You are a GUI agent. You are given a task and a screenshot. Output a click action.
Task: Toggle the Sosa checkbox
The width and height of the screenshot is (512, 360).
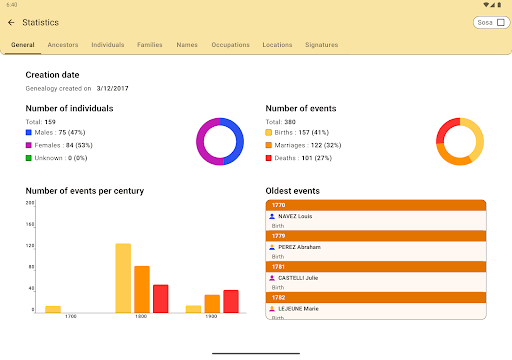501,22
